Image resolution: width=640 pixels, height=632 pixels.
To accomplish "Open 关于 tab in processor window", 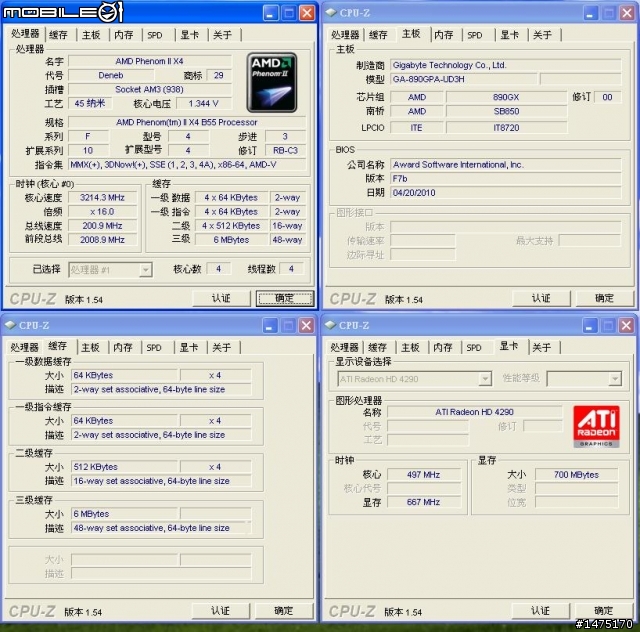I will point(222,35).
